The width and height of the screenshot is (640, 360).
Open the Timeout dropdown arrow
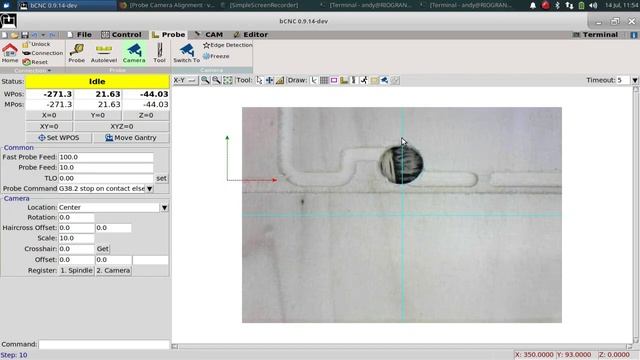pos(635,80)
